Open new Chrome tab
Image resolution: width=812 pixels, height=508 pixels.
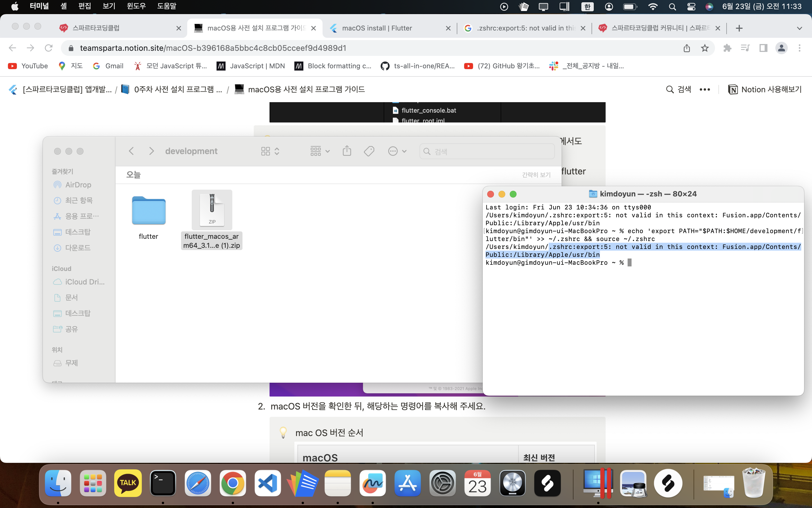739,28
